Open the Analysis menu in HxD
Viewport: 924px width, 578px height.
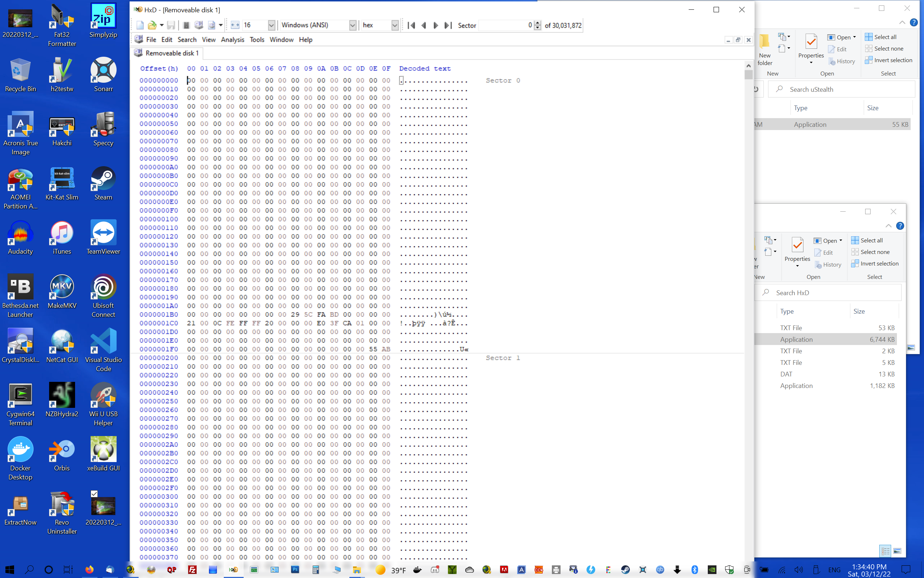232,39
